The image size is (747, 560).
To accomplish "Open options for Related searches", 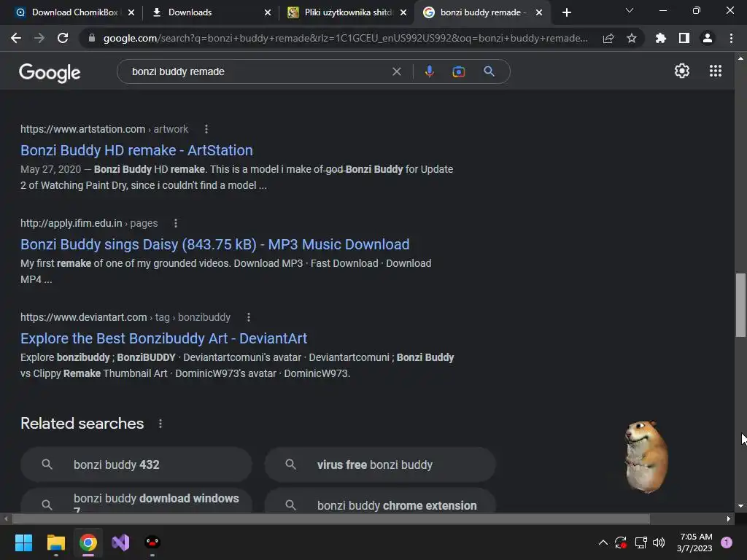I will 160,424.
